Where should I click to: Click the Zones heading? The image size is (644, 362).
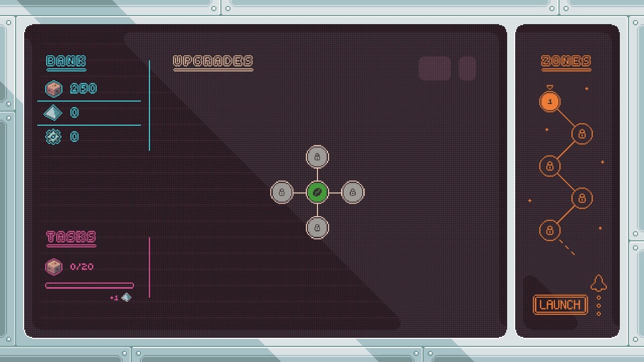click(x=566, y=61)
